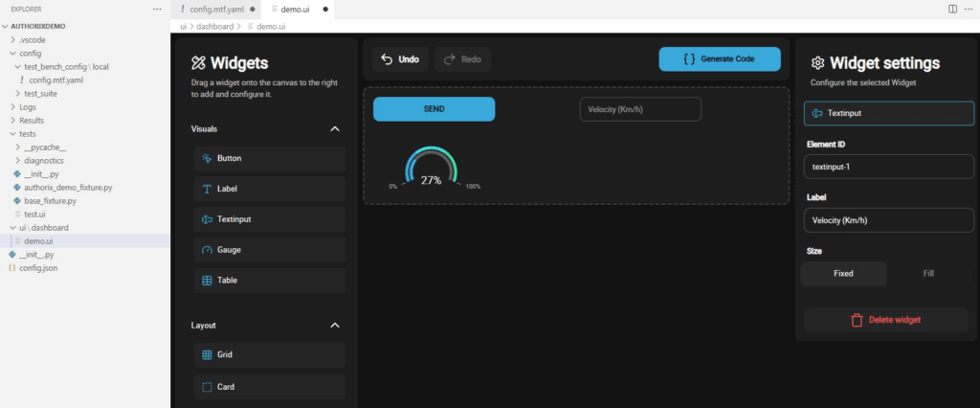Click the Delete widget button

(888, 320)
